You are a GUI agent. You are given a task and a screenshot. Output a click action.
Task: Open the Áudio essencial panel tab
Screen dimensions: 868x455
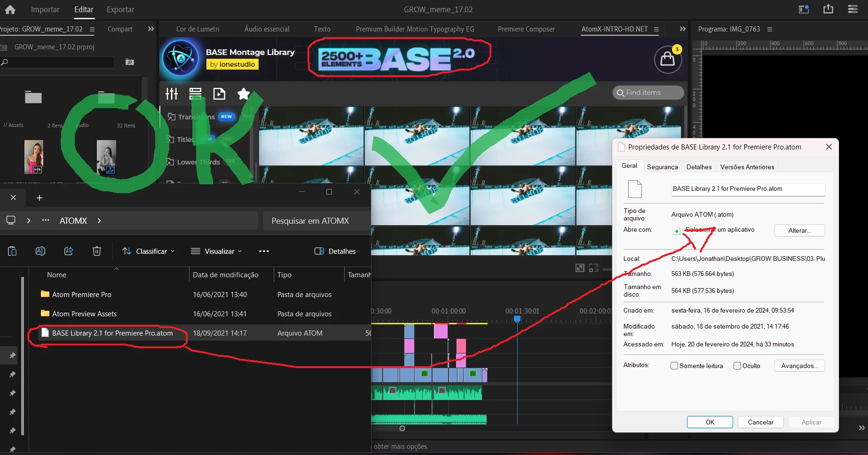[x=267, y=29]
